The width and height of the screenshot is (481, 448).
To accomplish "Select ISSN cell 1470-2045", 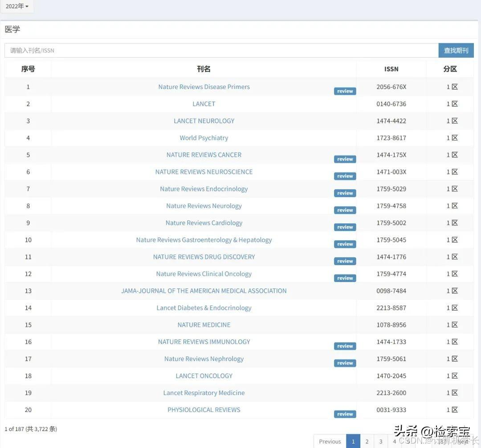I will click(391, 375).
